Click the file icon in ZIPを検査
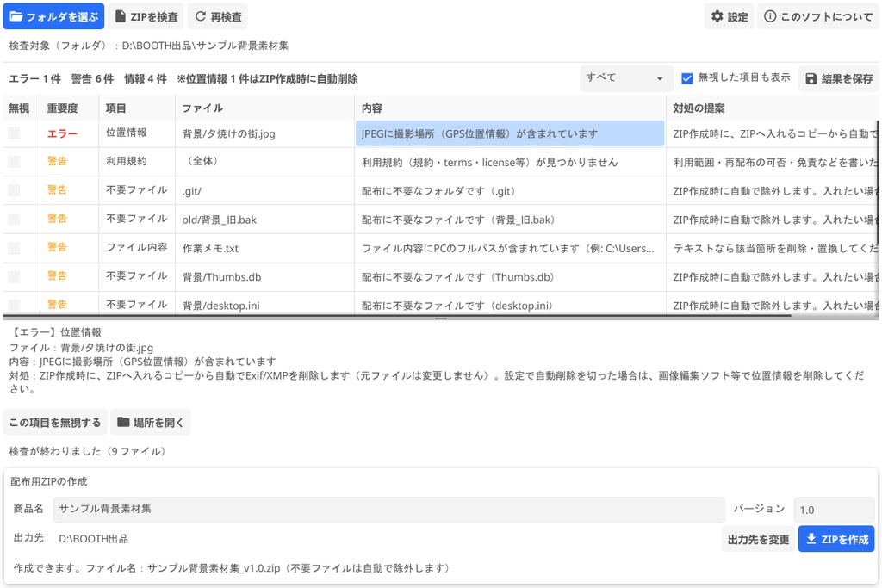 point(121,16)
